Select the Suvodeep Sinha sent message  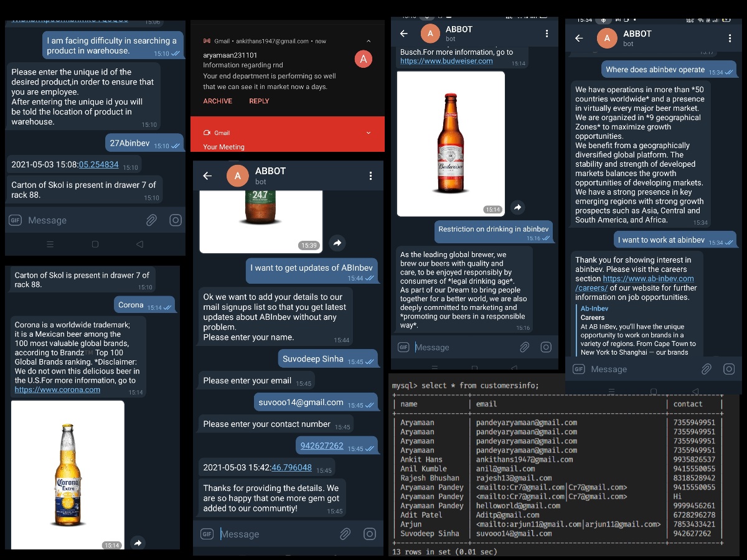tap(328, 359)
